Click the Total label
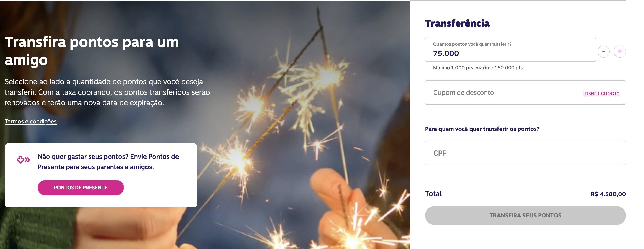644x249 pixels. pos(433,194)
